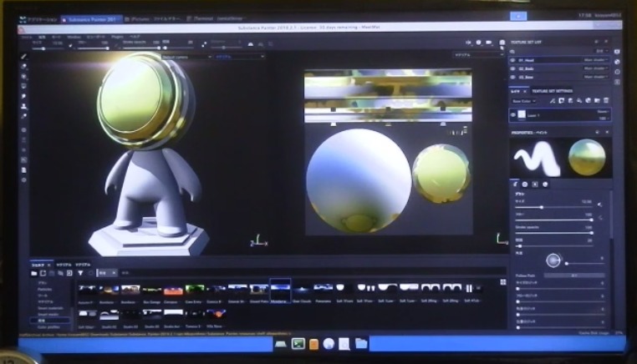Select the Paint brush tool
The height and width of the screenshot is (364, 637).
(24, 57)
